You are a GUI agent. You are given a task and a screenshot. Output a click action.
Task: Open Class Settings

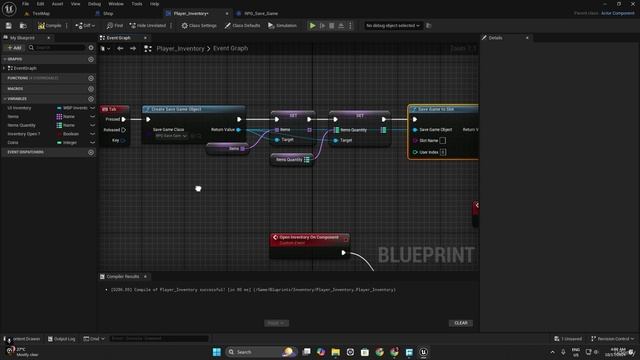click(199, 26)
